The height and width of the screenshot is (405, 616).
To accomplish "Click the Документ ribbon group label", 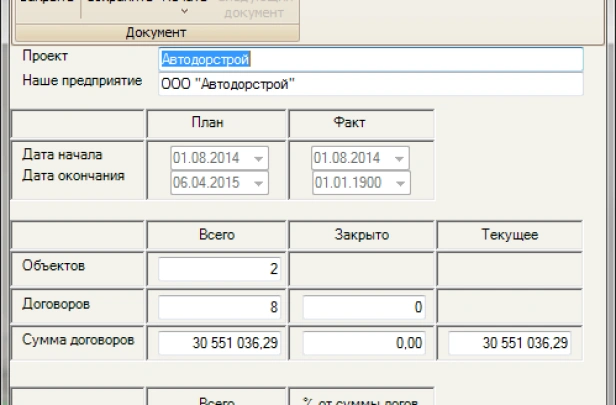I will point(155,33).
